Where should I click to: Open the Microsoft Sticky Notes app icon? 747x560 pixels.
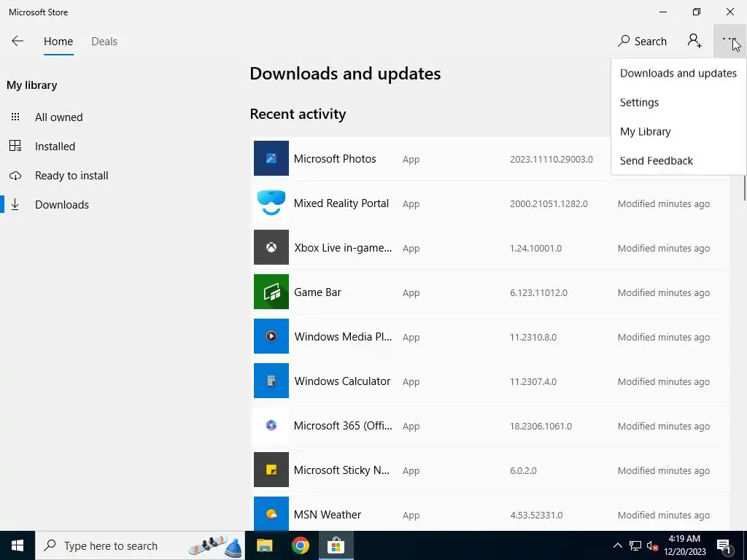point(271,470)
